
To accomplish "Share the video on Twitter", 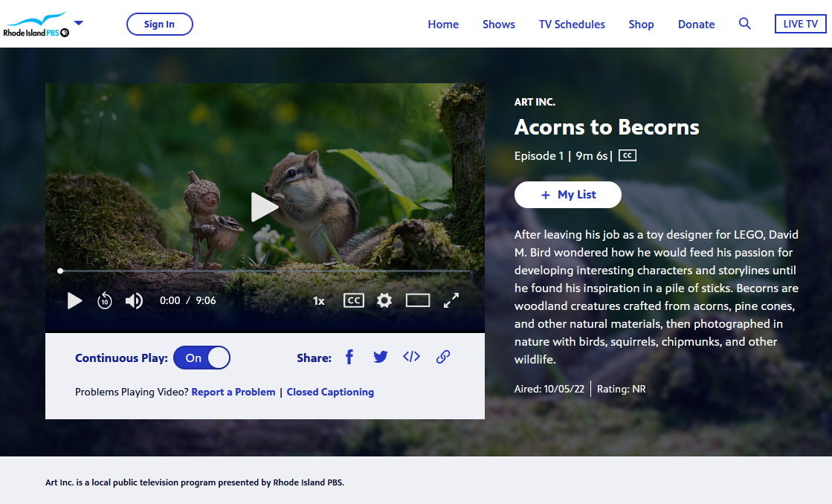I will [380, 357].
